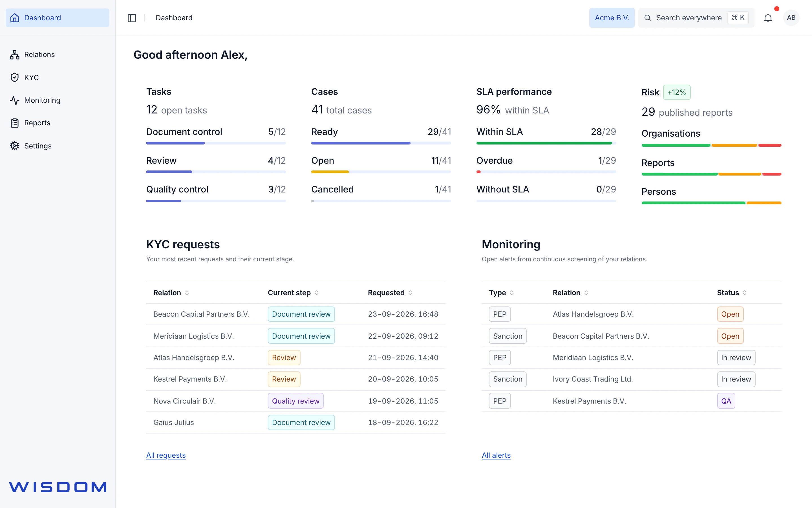Click the search magnifier icon
This screenshot has height=508, width=812.
pos(648,18)
